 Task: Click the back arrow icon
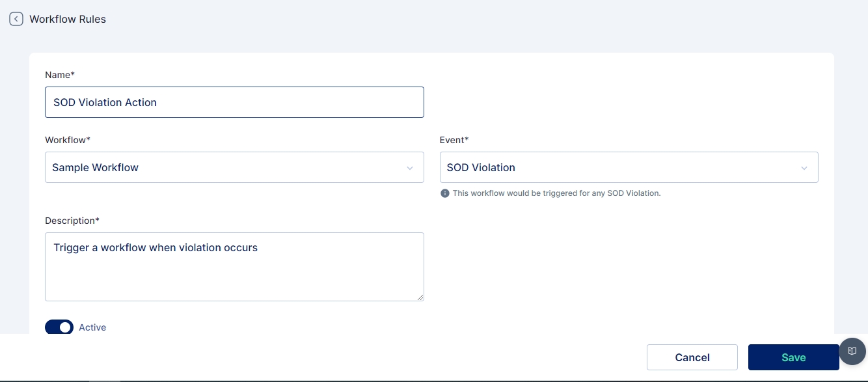(16, 19)
